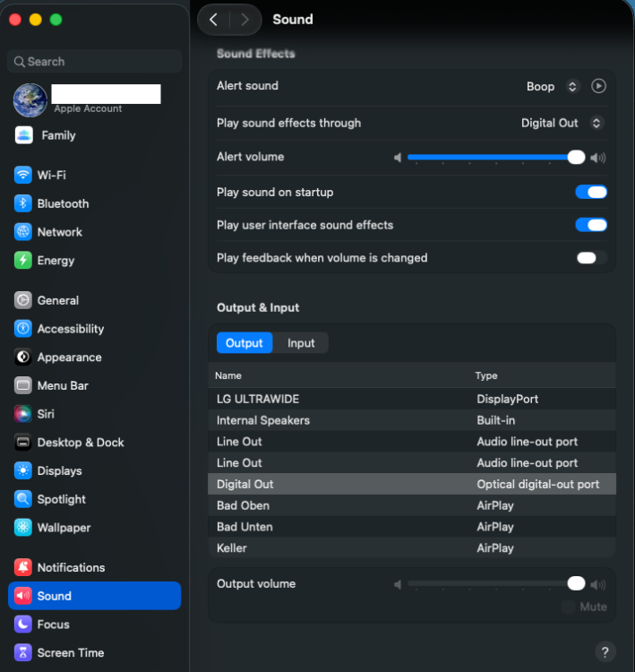The width and height of the screenshot is (635, 672).
Task: Go back with the left chevron
Action: point(213,20)
